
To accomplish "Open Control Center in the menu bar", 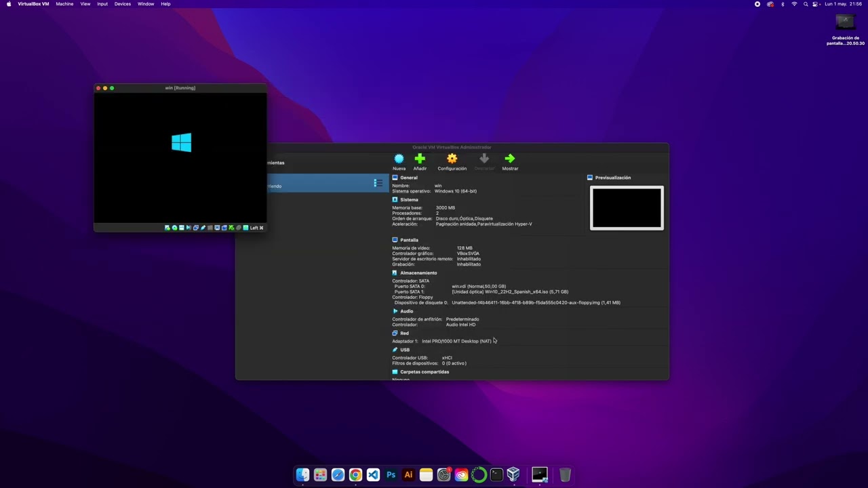I will pyautogui.click(x=816, y=4).
